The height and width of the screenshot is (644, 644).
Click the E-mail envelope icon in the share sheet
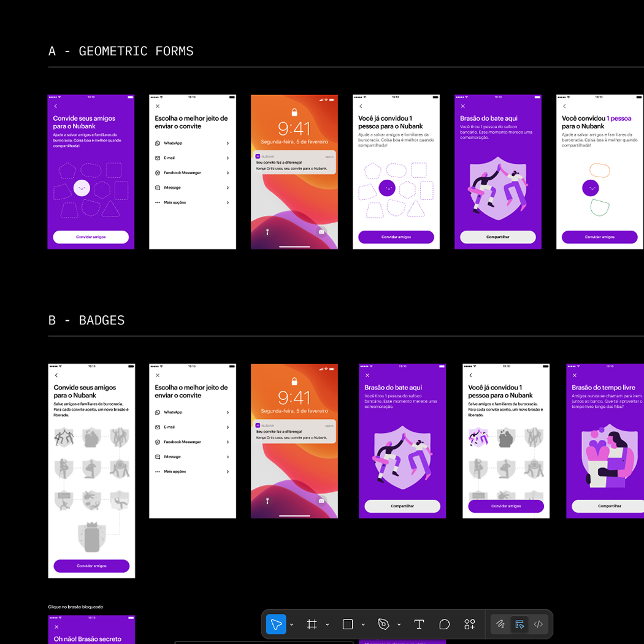pos(158,158)
